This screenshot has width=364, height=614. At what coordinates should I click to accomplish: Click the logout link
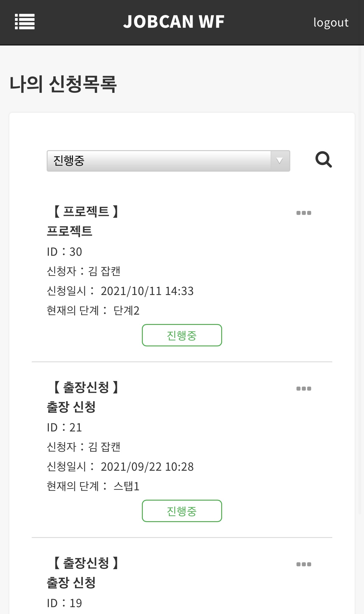pos(331,22)
